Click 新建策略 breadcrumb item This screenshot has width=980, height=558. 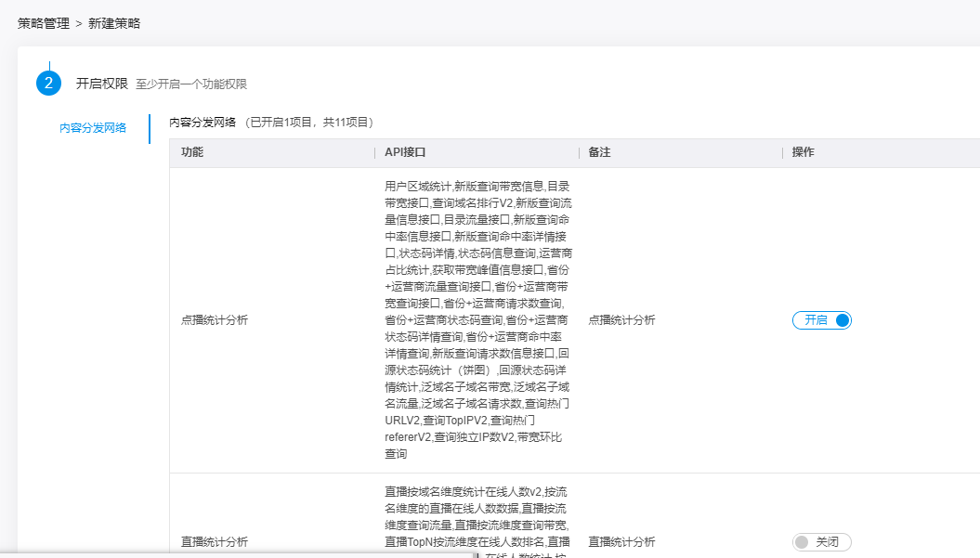114,23
